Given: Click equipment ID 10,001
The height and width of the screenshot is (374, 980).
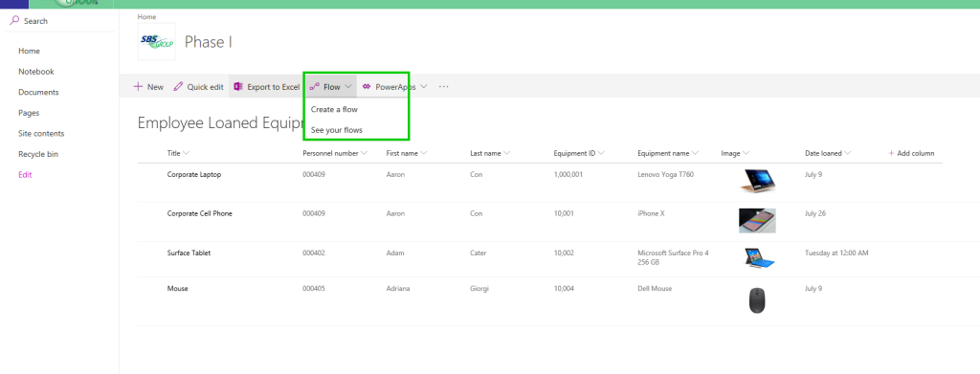Looking at the screenshot, I should click(564, 213).
